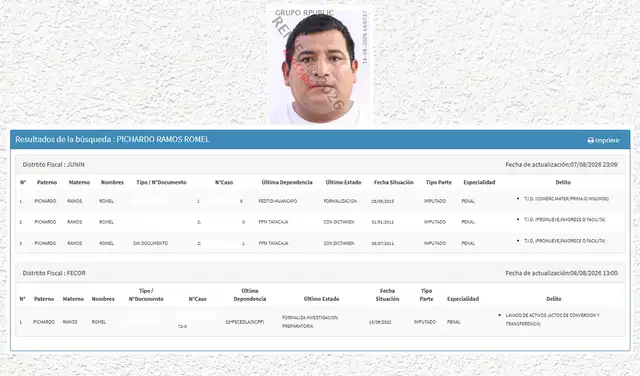Click 'RAMOS' in the FECOR row
The height and width of the screenshot is (376, 640).
tap(70, 322)
